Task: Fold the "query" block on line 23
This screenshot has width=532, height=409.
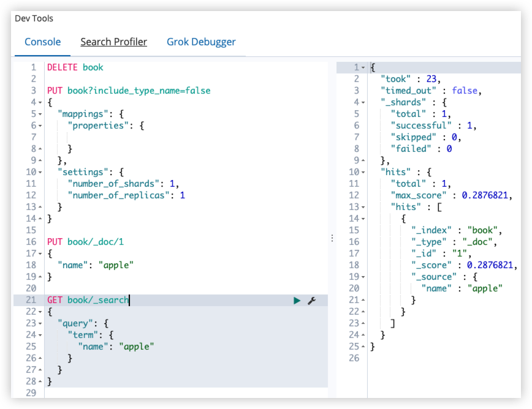Action: click(40, 323)
